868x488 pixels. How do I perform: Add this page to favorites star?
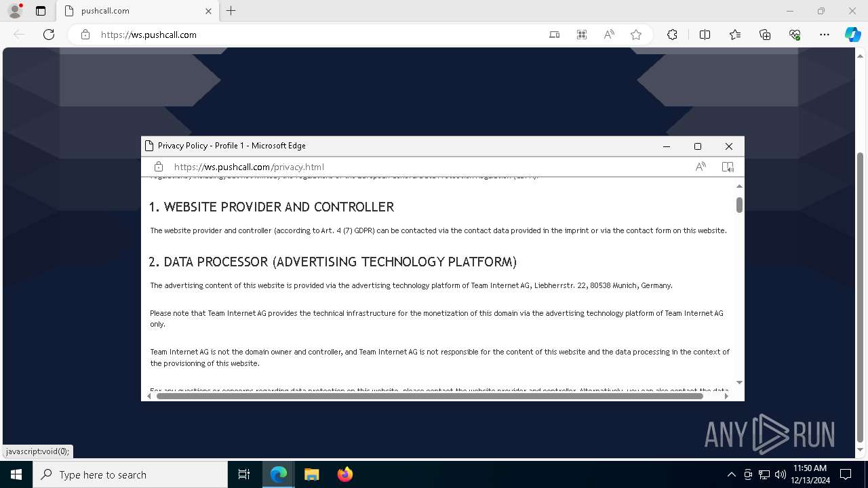tap(636, 35)
